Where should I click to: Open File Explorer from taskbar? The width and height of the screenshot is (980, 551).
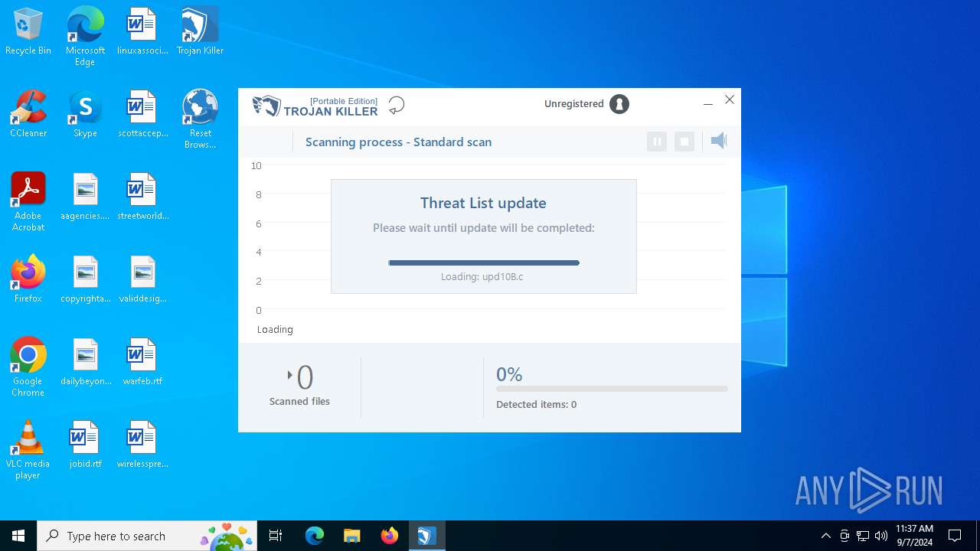tap(352, 536)
